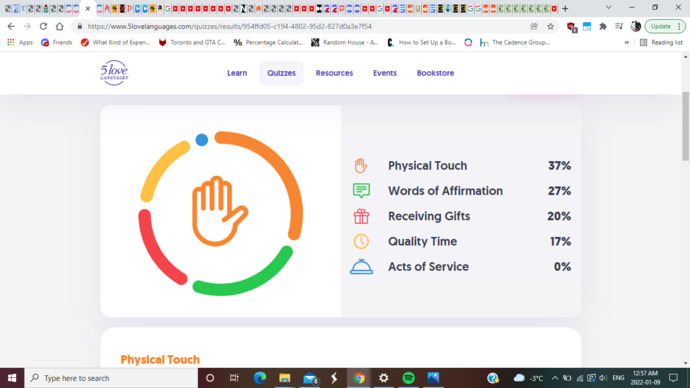This screenshot has height=388, width=690.
Task: Expand hidden bookmarks with double chevron
Action: click(x=627, y=42)
